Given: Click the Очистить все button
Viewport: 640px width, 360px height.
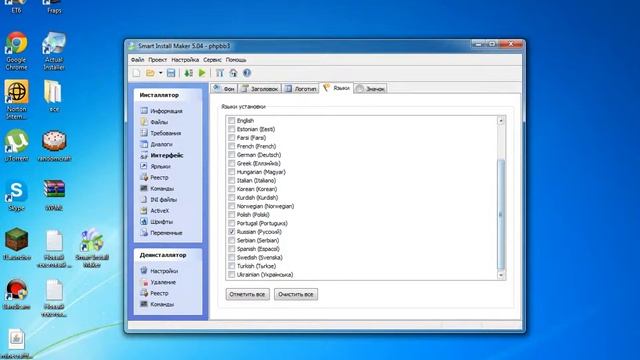Looking at the screenshot, I should (x=296, y=294).
